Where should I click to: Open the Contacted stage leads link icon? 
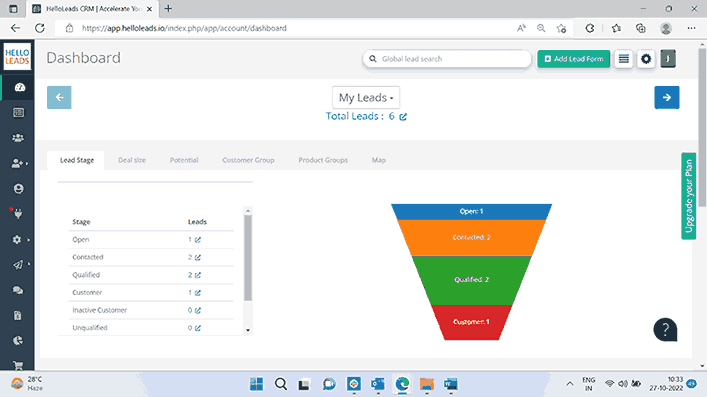point(198,258)
